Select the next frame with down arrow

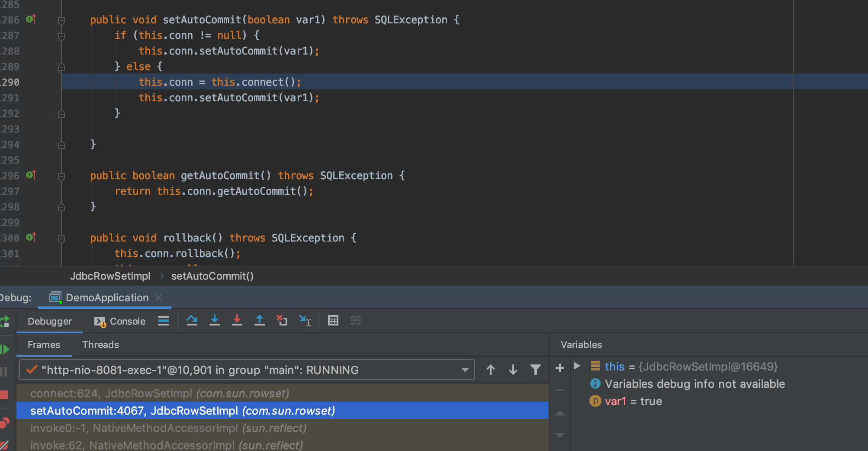pos(513,370)
